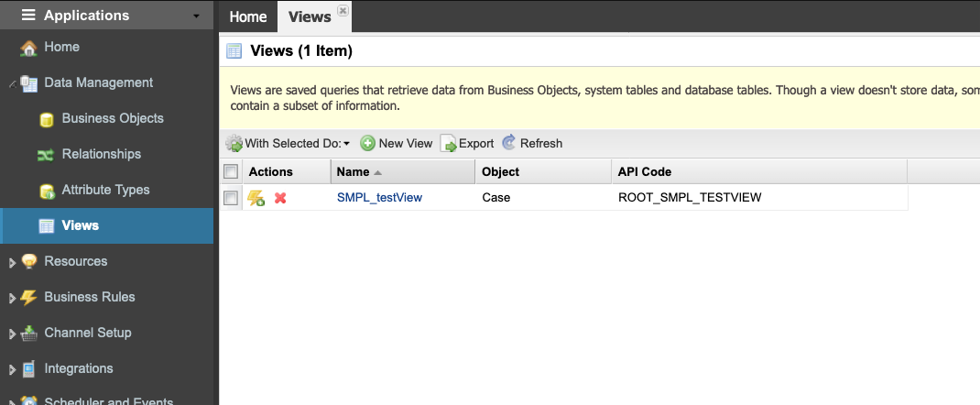Switch to the Home tab

click(x=248, y=16)
